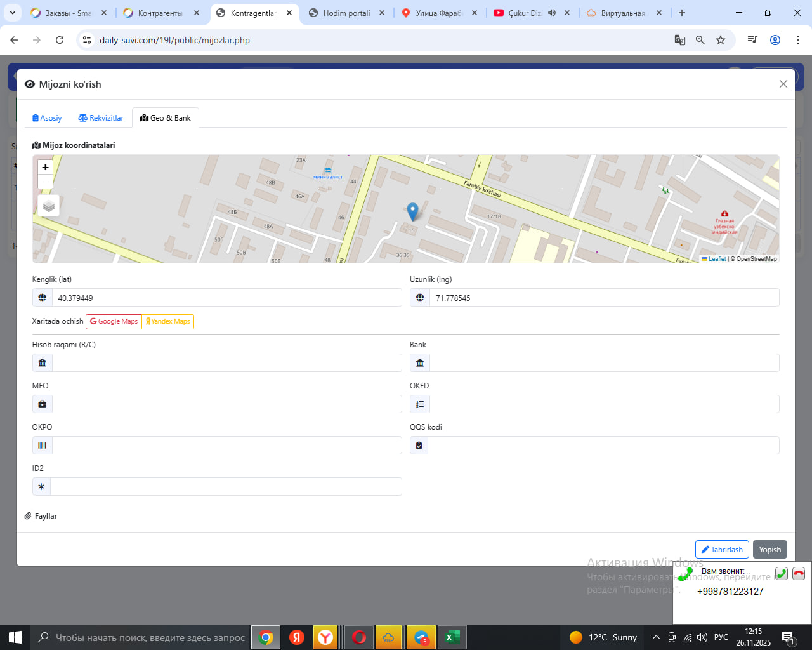Zoom in on the map with plus button
The image size is (812, 650).
(x=45, y=167)
